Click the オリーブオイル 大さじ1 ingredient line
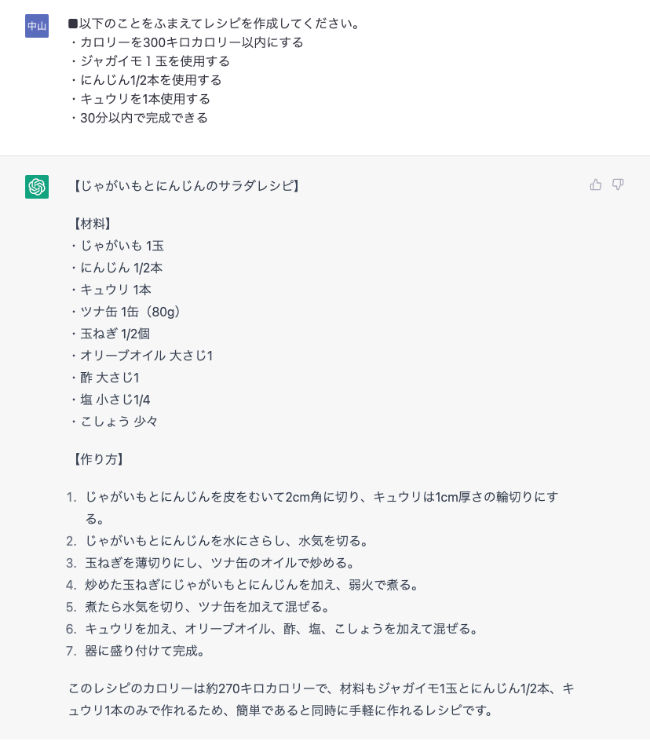 (x=142, y=356)
